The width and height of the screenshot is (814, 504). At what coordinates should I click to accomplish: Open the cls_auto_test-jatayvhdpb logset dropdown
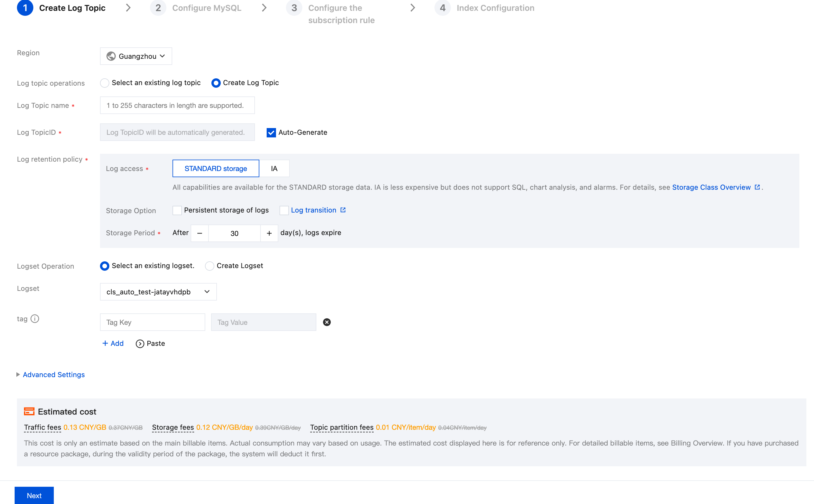158,292
